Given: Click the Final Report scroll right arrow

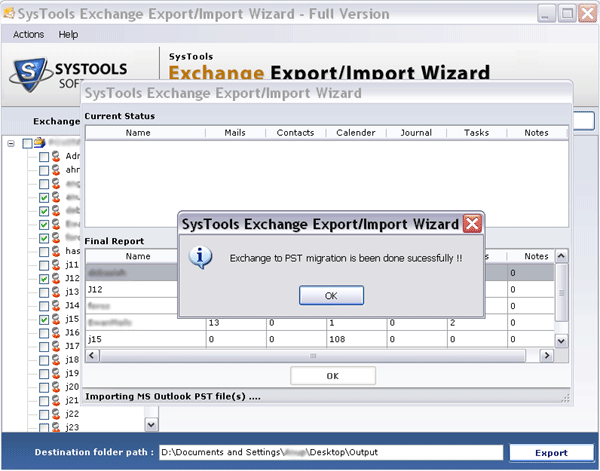Looking at the screenshot, I should click(x=547, y=355).
